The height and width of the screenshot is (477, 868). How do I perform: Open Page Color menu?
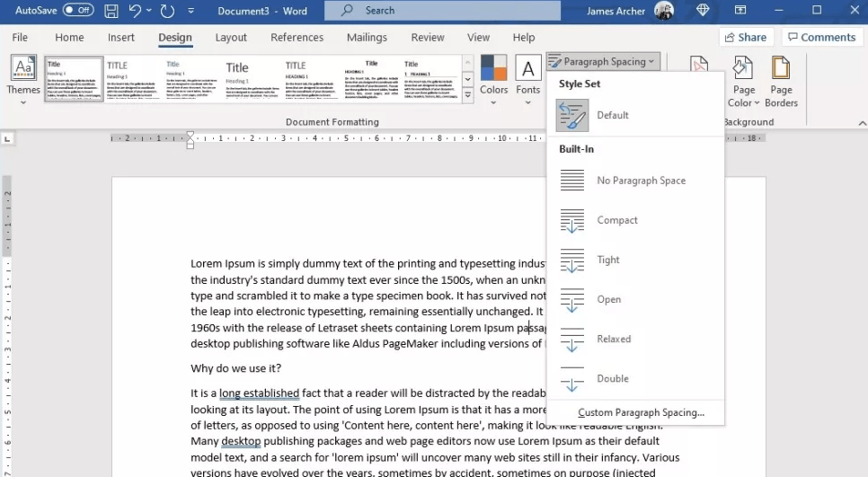[x=743, y=82]
